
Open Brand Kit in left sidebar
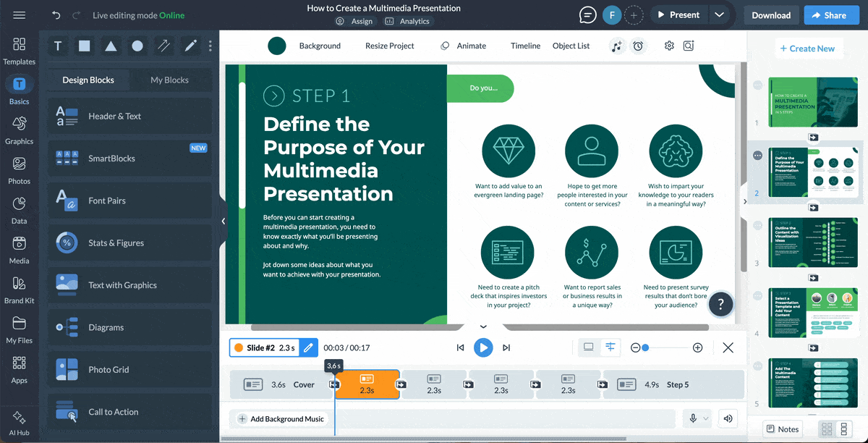20,290
